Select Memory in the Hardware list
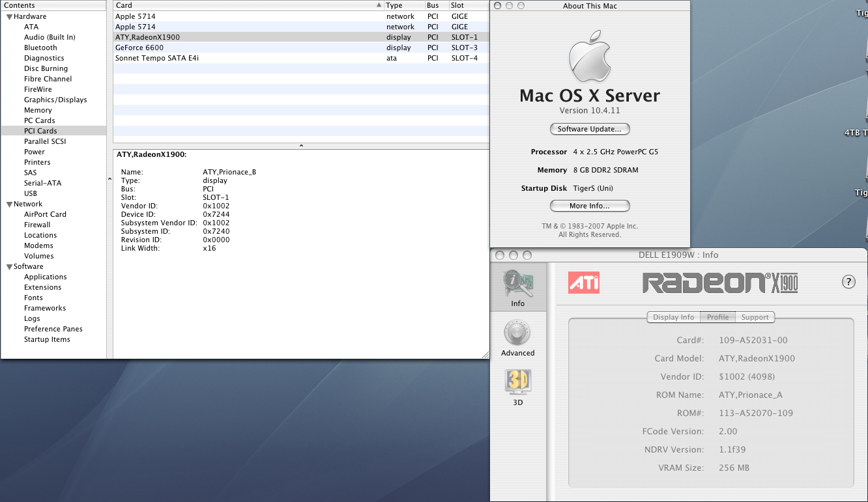Viewport: 868px width, 502px height. point(38,110)
